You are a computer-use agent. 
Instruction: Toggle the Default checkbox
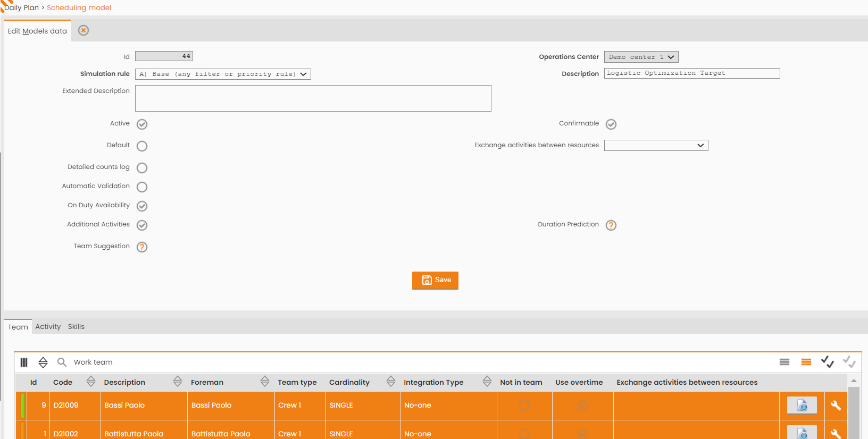click(142, 146)
